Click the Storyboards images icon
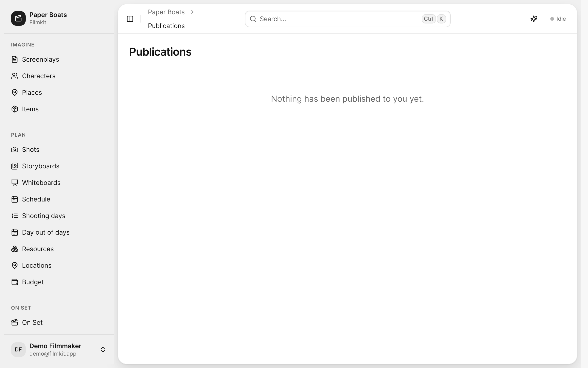Screen dimensions: 588x368 click(14, 166)
